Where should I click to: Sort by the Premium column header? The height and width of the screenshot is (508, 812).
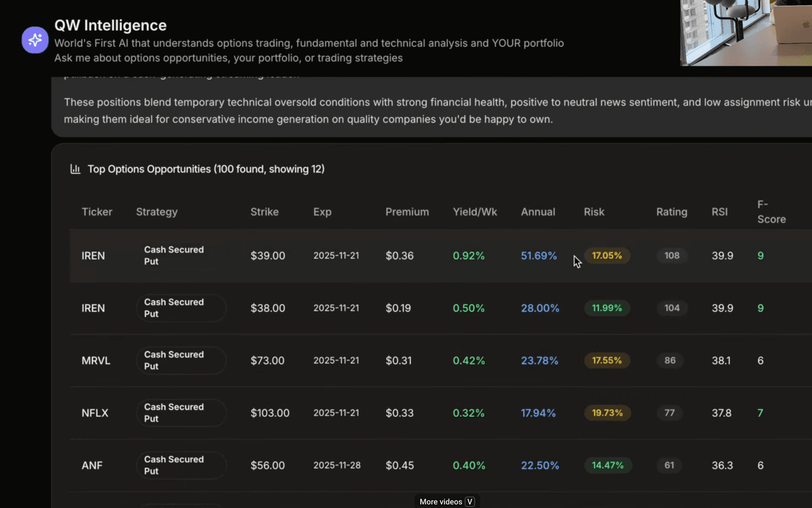point(407,212)
